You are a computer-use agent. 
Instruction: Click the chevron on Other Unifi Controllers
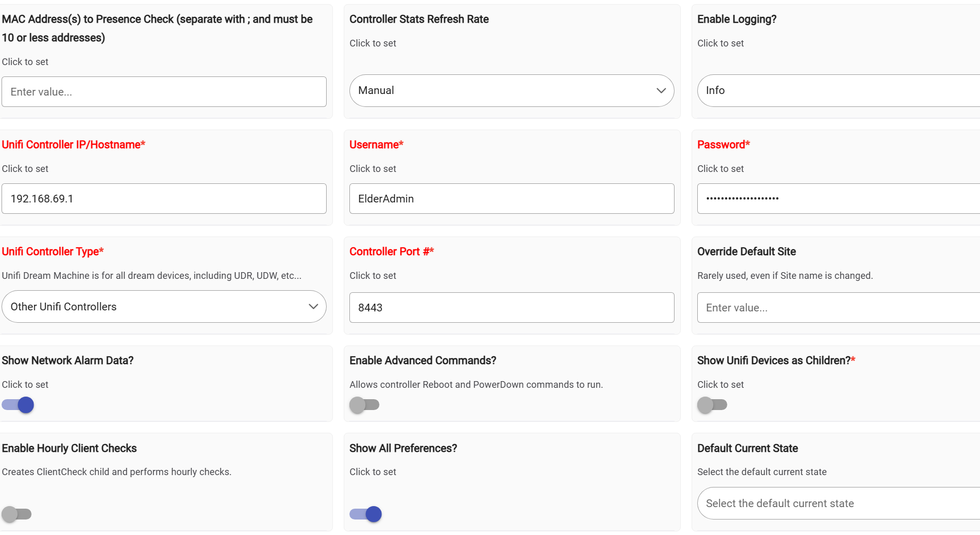[x=313, y=307]
